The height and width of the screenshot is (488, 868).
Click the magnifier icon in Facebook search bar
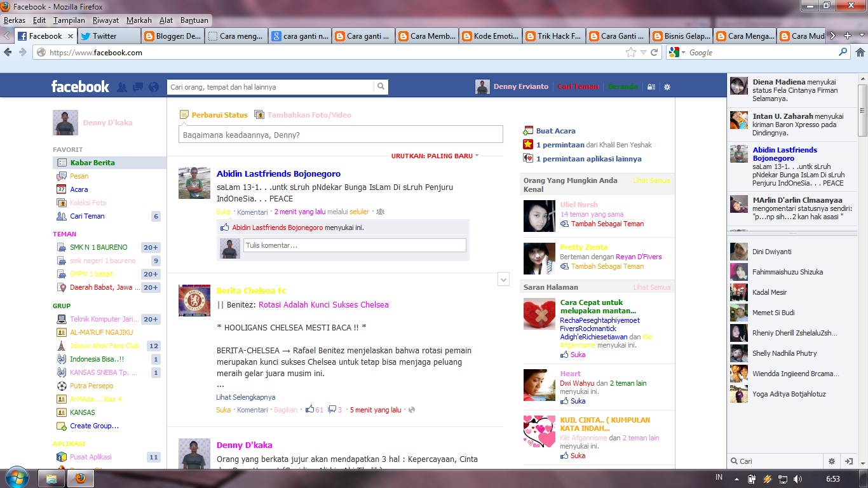coord(381,86)
